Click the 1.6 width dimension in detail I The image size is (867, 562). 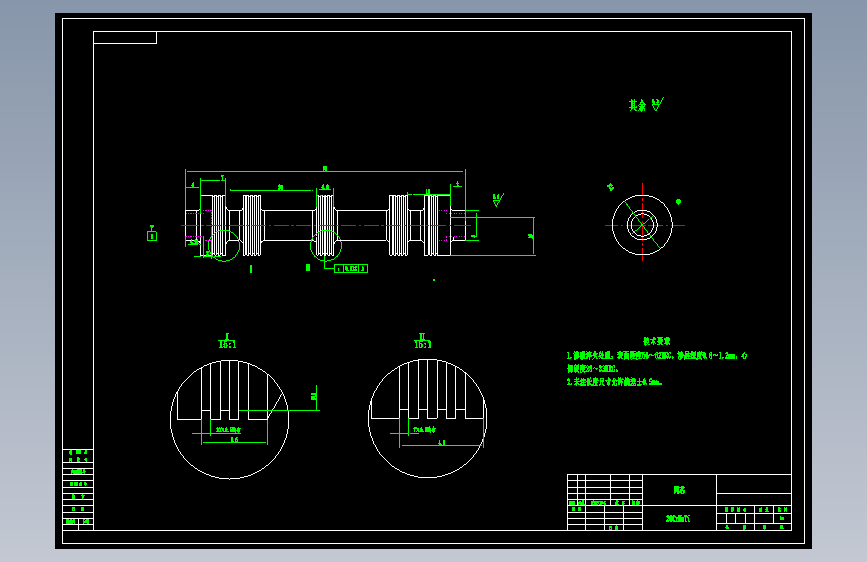(x=234, y=441)
